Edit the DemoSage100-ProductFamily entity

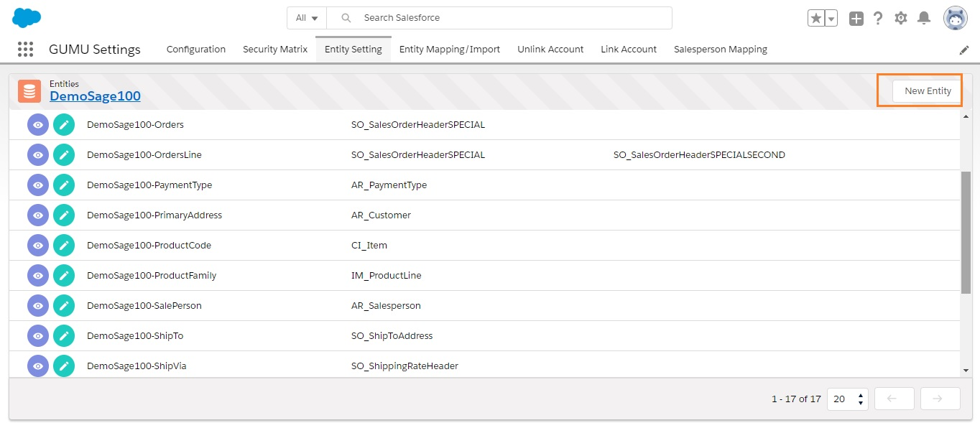point(64,276)
